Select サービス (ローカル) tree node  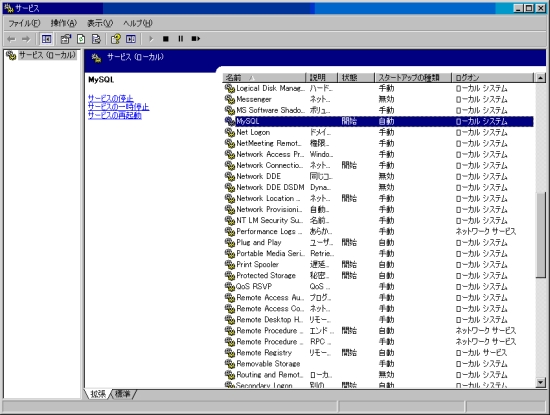coord(47,55)
